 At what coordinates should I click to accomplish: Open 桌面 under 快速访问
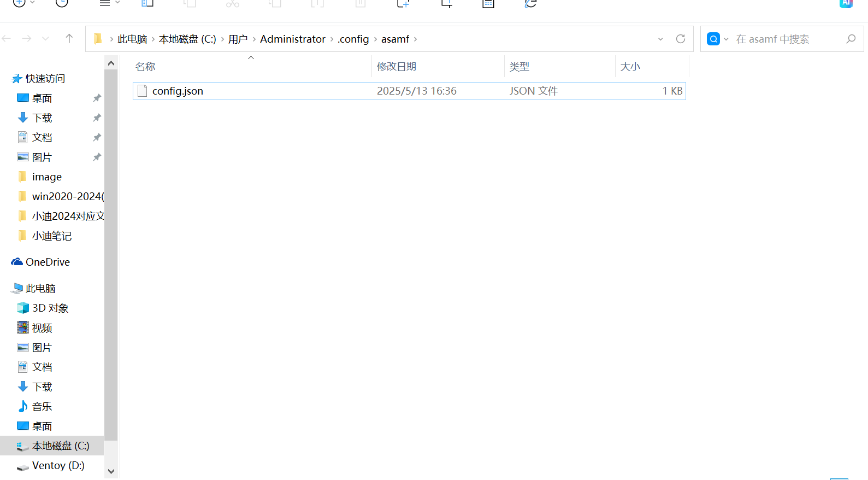click(42, 98)
